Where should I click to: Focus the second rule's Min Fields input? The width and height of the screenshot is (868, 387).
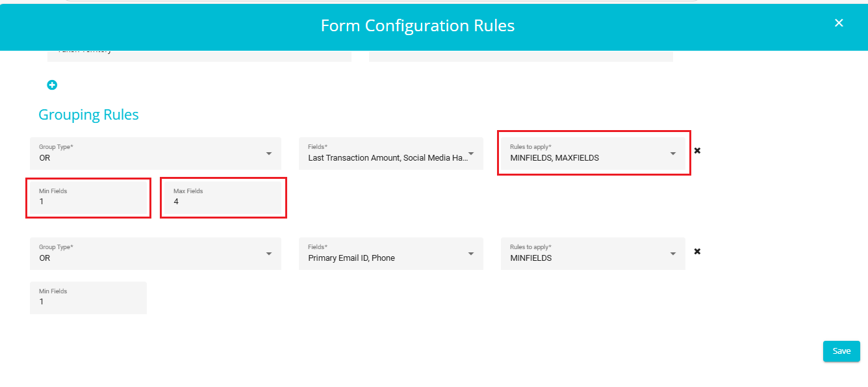pyautogui.click(x=88, y=298)
